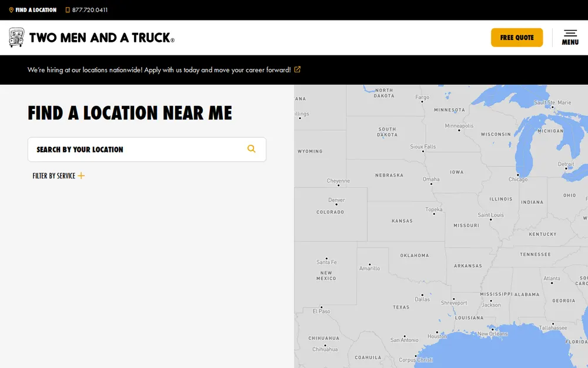Image resolution: width=588 pixels, height=368 pixels.
Task: Click Denver on the map
Action: pos(336,200)
